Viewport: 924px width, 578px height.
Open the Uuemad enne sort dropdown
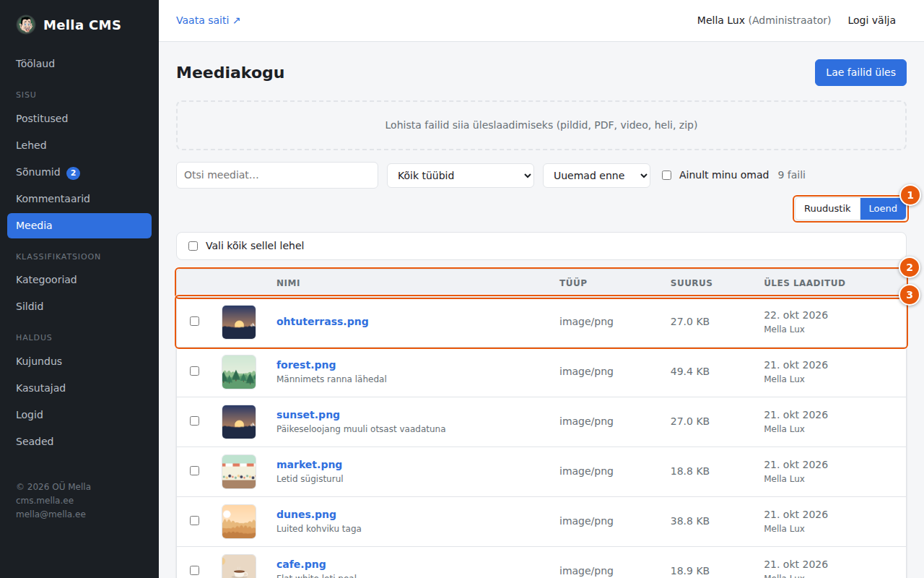tap(596, 176)
